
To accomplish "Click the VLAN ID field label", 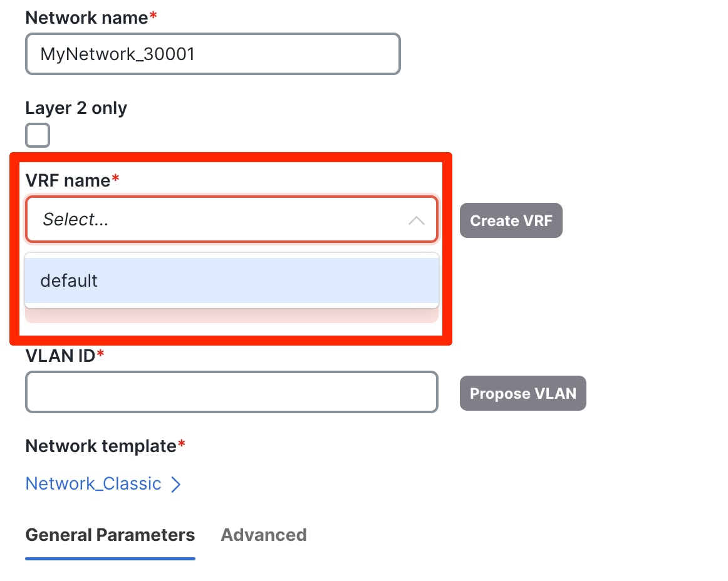I will tap(60, 356).
